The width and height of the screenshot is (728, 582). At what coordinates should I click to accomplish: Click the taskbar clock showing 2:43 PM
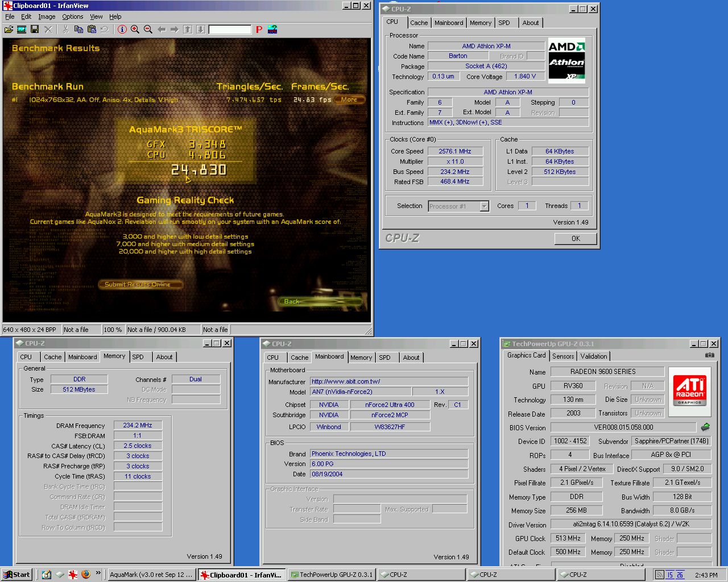pyautogui.click(x=706, y=575)
